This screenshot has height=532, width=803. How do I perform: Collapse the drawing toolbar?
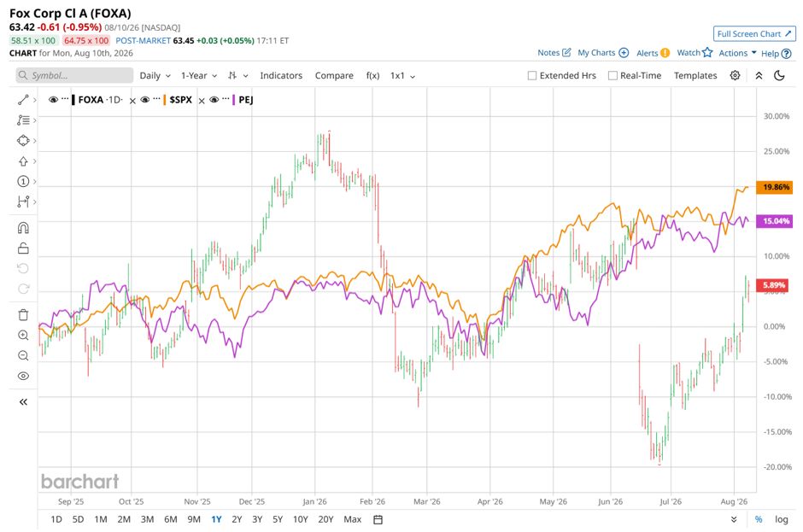23,402
